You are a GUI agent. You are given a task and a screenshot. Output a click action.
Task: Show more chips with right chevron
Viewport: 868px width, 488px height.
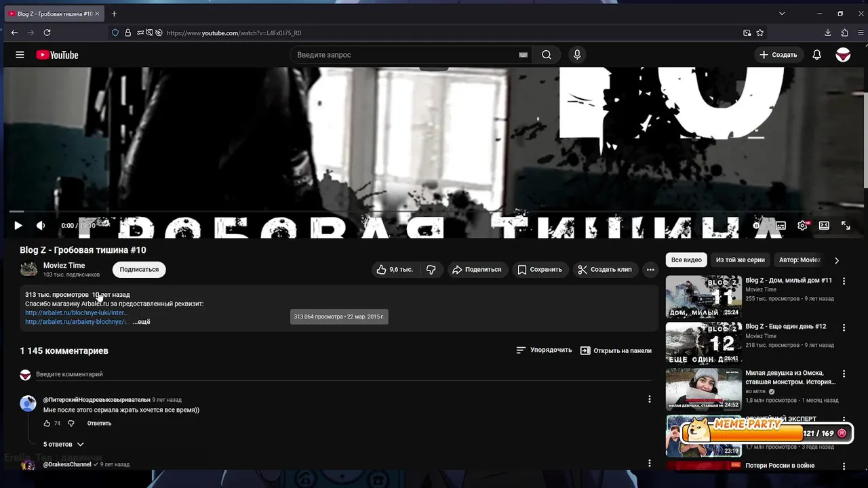pos(836,260)
